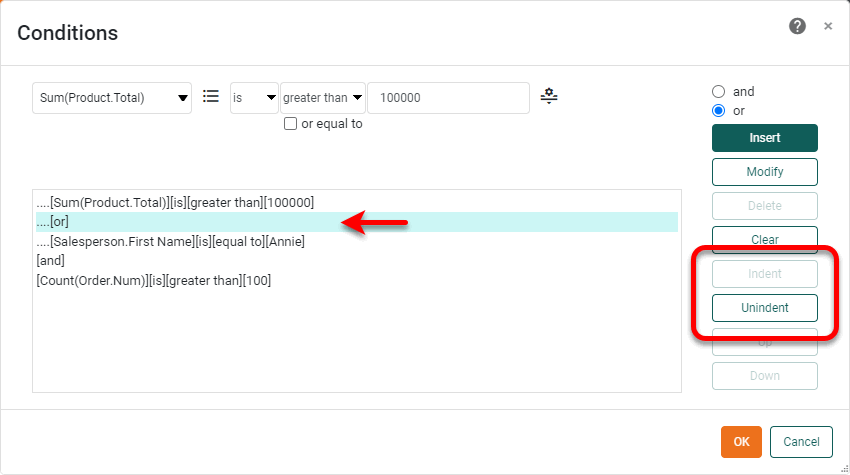
Task: Open the 'is' operator dropdown
Action: [x=255, y=98]
